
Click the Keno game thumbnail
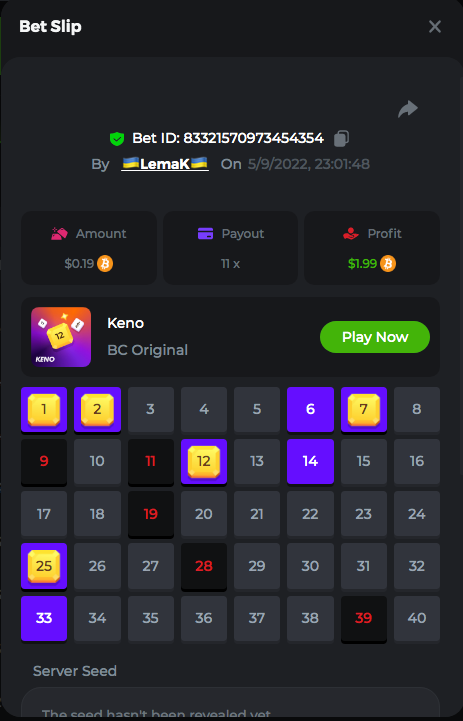click(61, 337)
